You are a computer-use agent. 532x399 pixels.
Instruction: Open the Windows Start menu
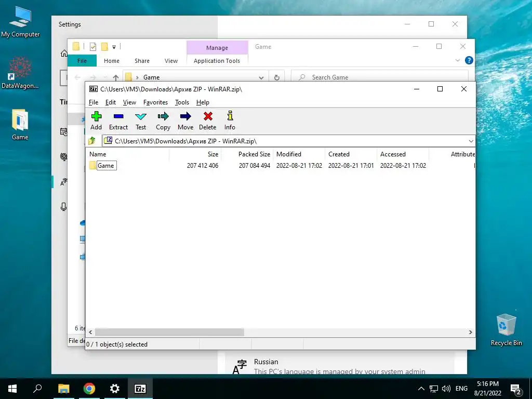[12, 389]
